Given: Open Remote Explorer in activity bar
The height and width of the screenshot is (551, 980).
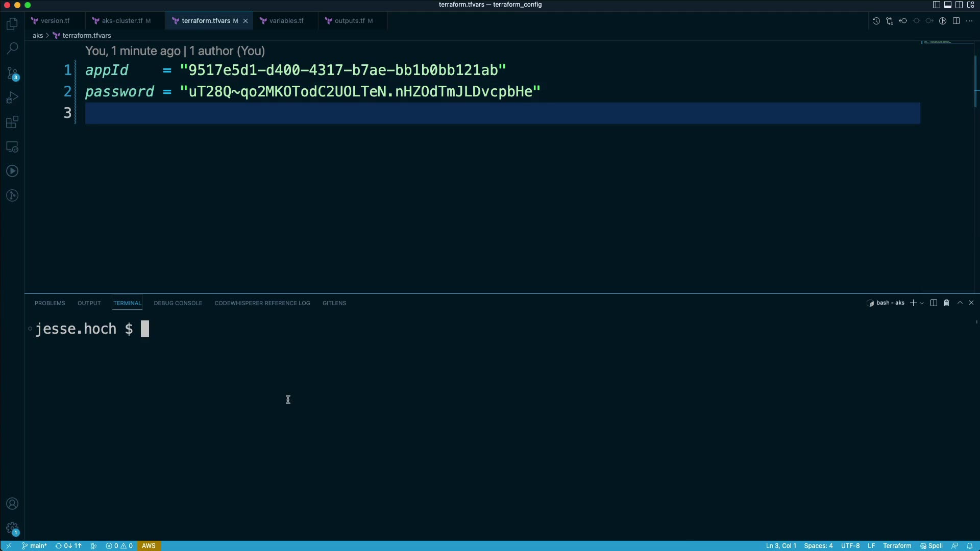Looking at the screenshot, I should 12,147.
